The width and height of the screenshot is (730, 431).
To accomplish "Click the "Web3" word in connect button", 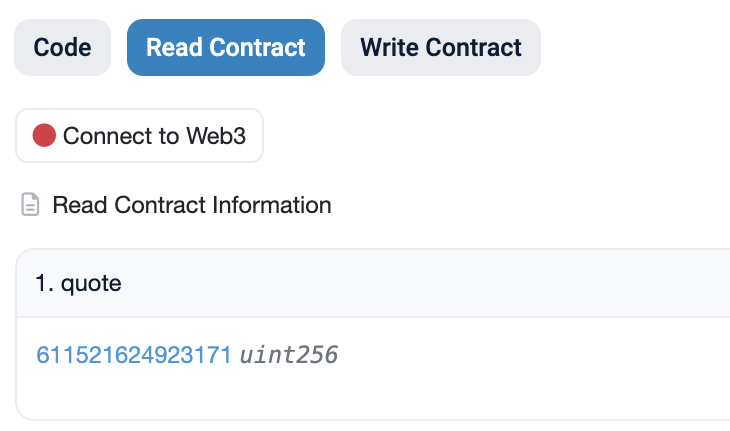I will [x=215, y=135].
